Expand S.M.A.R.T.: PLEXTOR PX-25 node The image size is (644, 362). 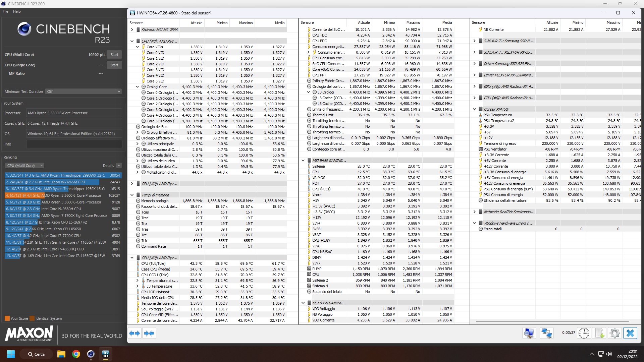(x=475, y=52)
